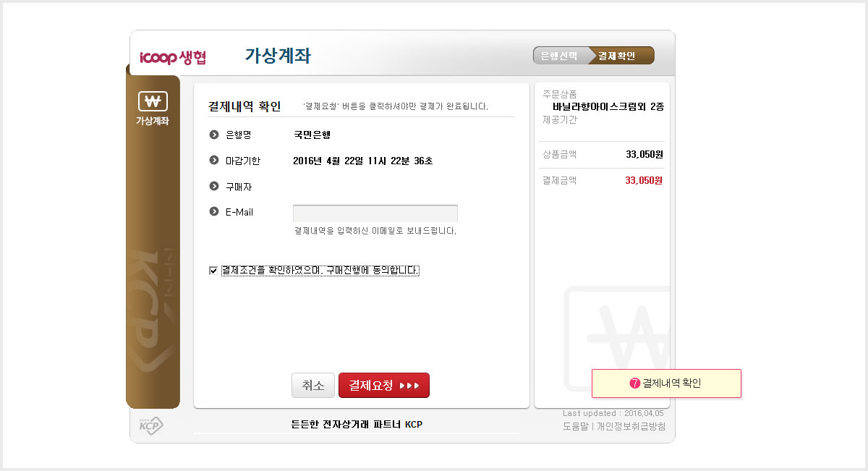Click the 결제내역 확인 tooltip box
Viewport: 868px width, 471px height.
pos(666,383)
